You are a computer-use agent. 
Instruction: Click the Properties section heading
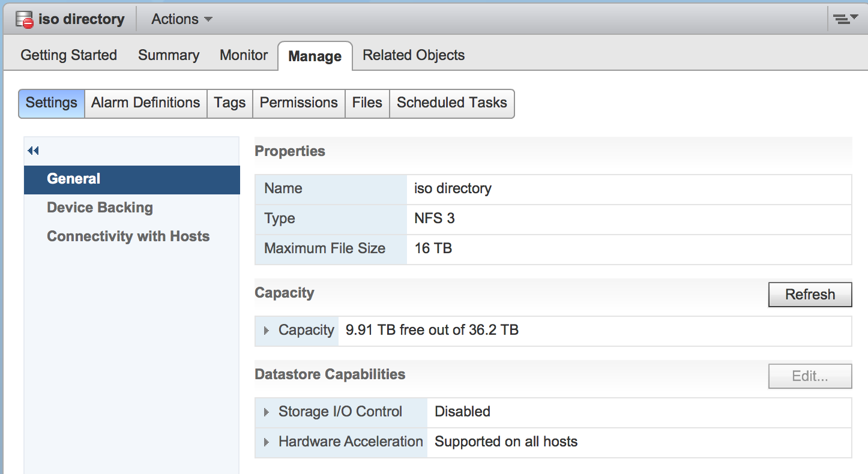pos(290,151)
